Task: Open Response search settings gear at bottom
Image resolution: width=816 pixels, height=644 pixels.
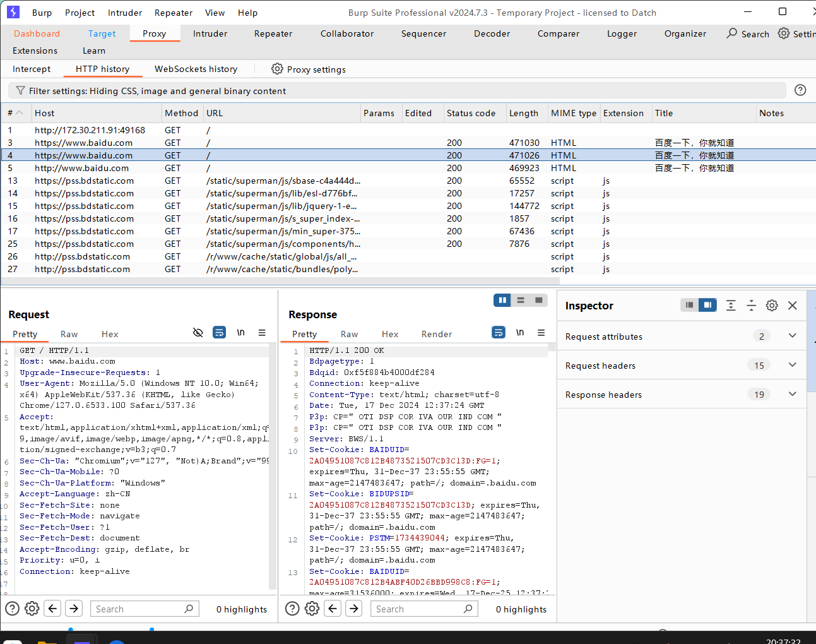Action: click(x=312, y=609)
